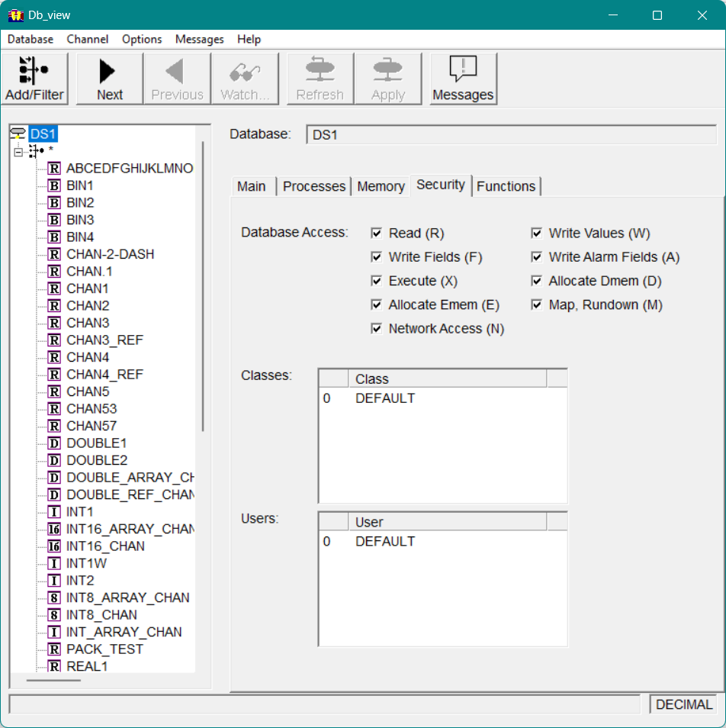Select the PACK_TEST channel in tree
This screenshot has width=726, height=728.
(104, 649)
